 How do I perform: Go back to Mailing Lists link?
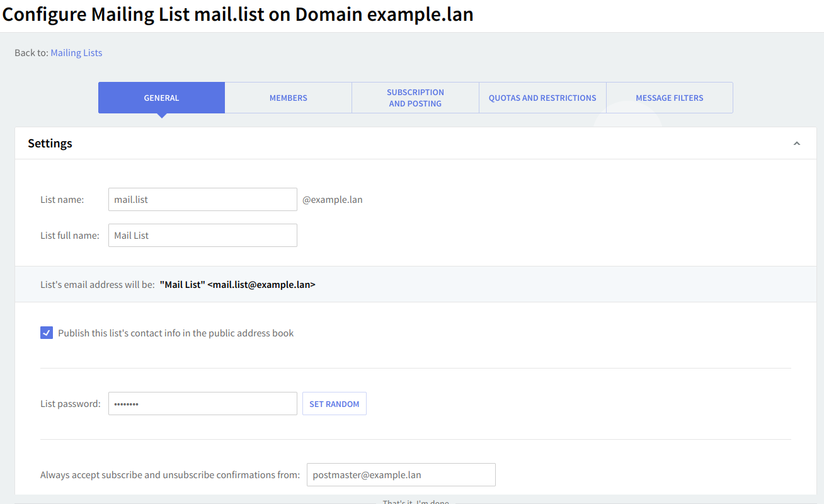pos(76,53)
